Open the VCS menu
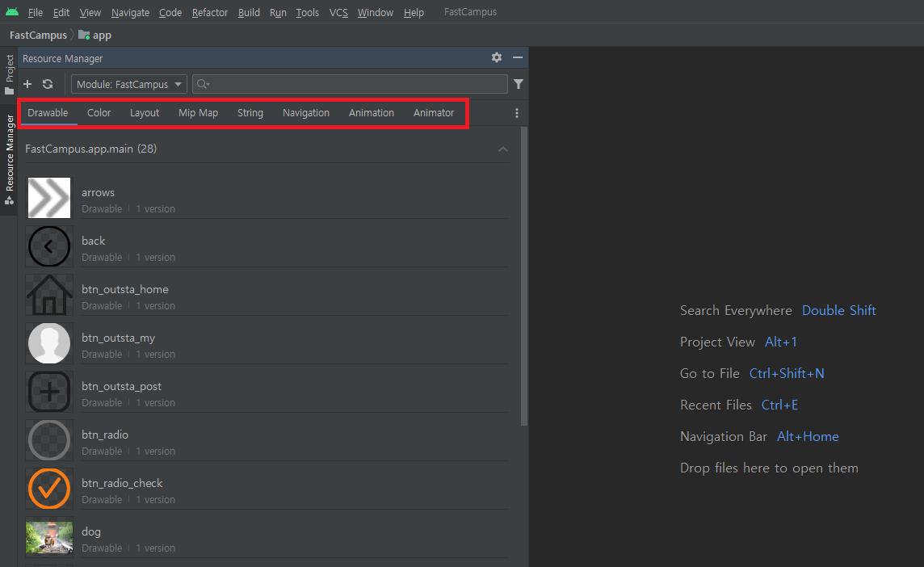Image resolution: width=924 pixels, height=567 pixels. click(x=338, y=12)
